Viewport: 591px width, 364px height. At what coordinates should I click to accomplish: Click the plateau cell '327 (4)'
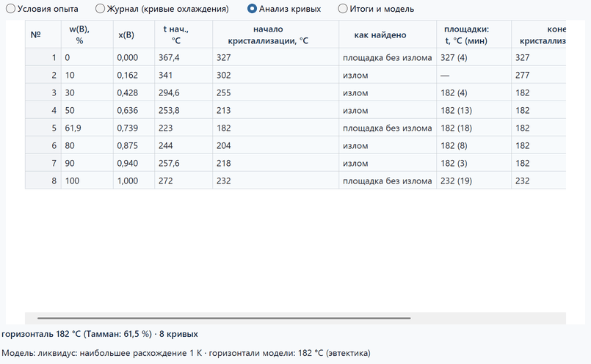[474, 57]
